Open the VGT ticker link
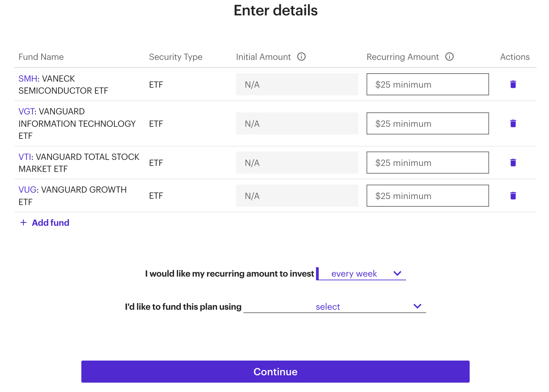This screenshot has width=549, height=392. point(26,111)
